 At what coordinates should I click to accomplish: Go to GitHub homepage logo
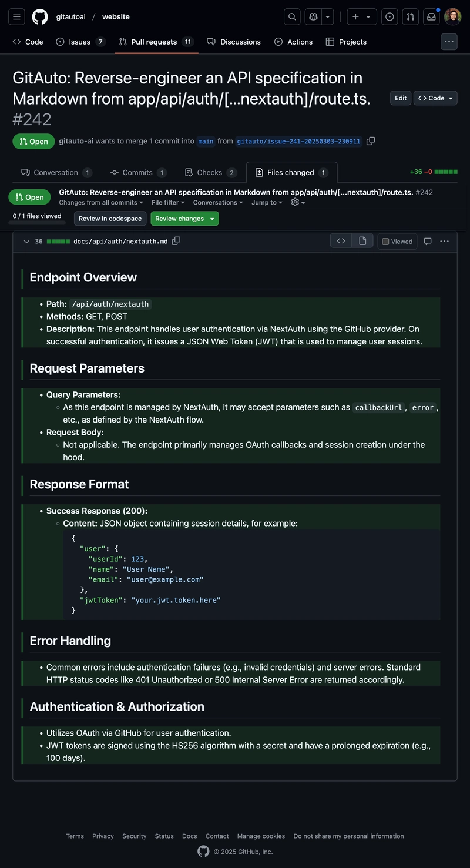click(40, 16)
